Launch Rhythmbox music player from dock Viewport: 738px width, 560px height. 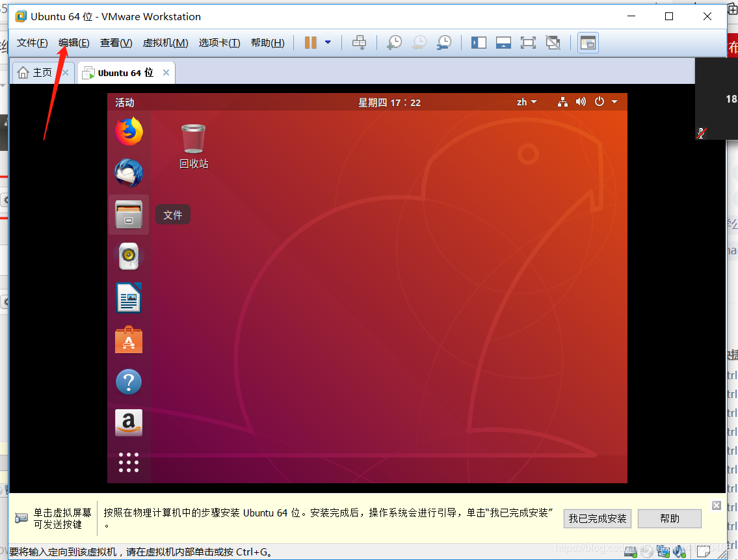pyautogui.click(x=129, y=256)
